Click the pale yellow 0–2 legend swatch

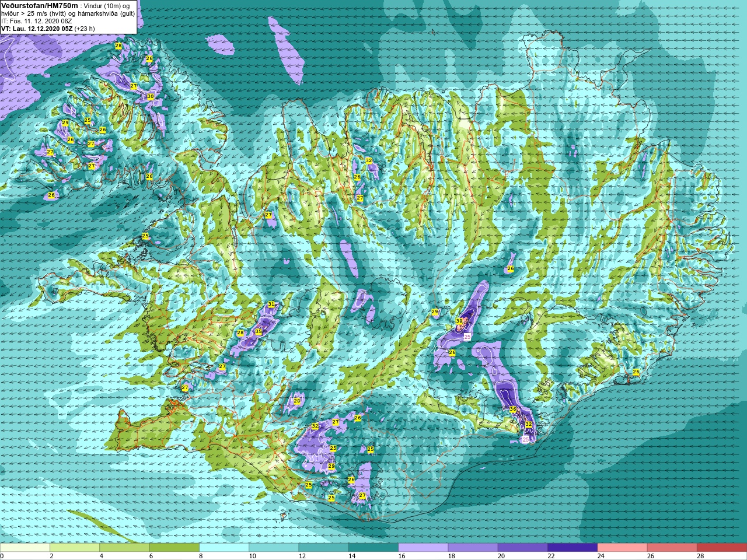pos(25,547)
